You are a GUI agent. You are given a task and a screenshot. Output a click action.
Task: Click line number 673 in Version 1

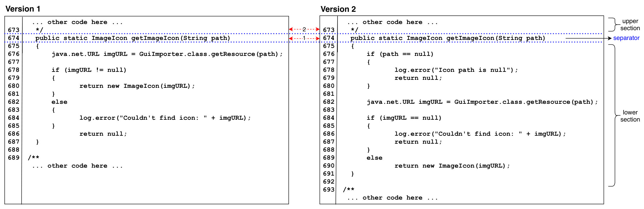[x=14, y=30]
